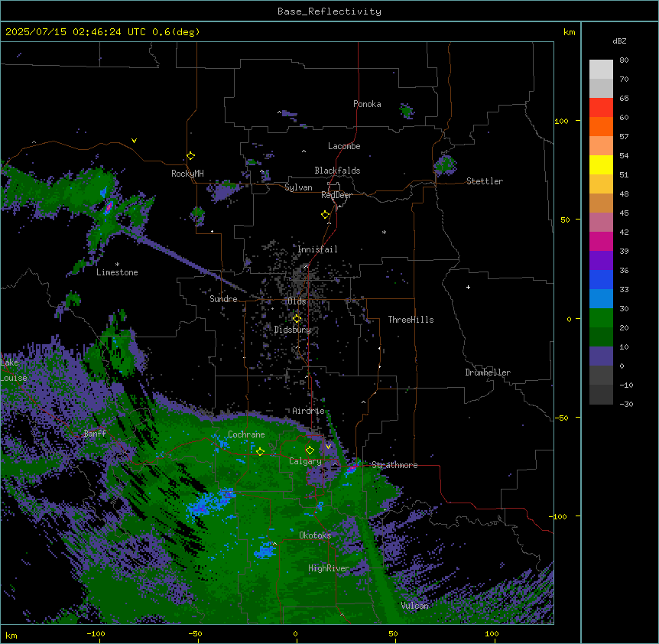
Task: Click the yellow diamond marker below RedDeer
Action: coord(325,215)
